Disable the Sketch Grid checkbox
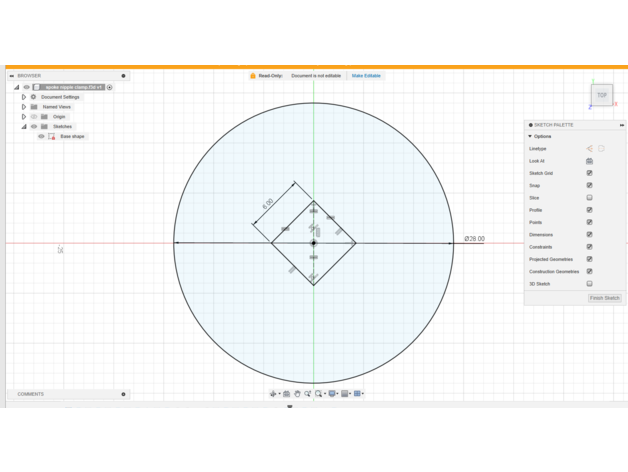628x472 pixels. click(589, 173)
